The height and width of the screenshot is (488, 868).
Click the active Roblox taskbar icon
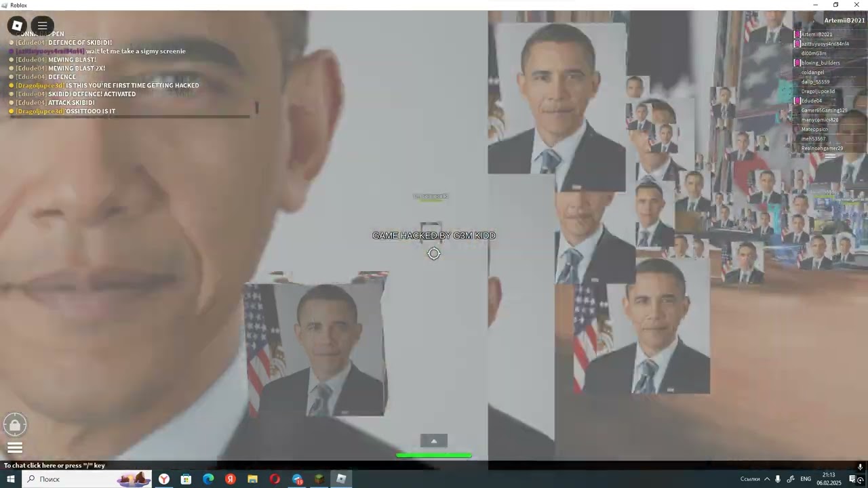(x=341, y=479)
